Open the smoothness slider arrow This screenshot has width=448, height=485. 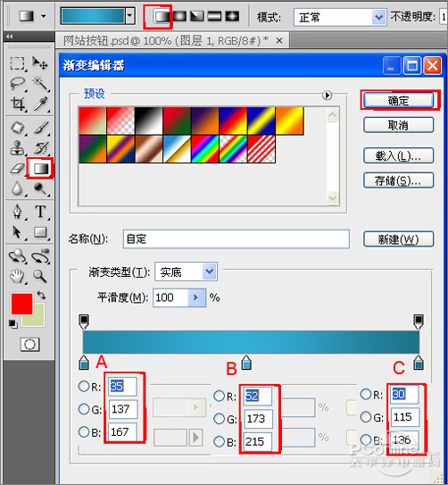(196, 297)
